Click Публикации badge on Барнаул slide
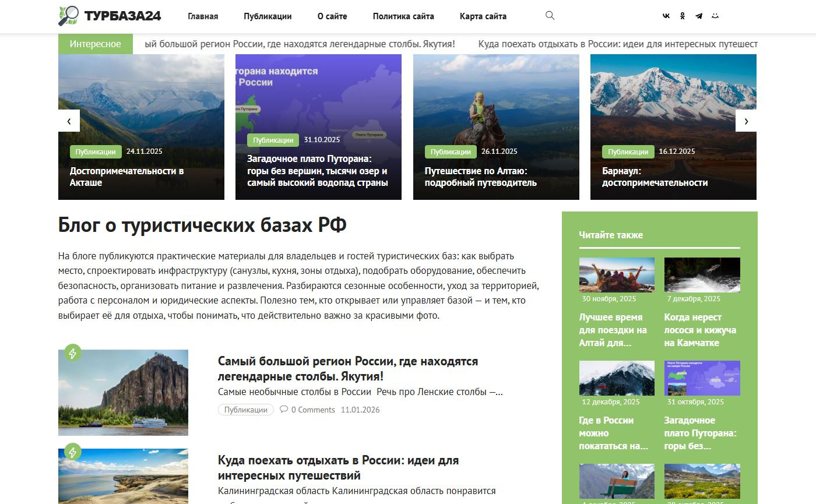The image size is (816, 504). click(628, 151)
